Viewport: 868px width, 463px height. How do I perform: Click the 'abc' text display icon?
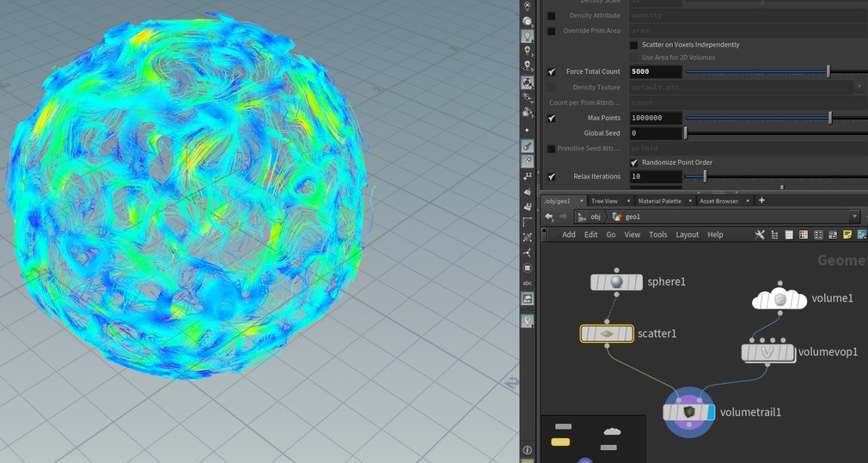point(527,283)
